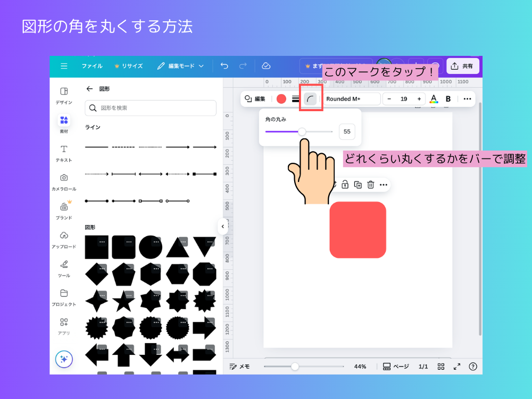532x399 pixels.
Task: Click the 角の丸み slider handle
Action: click(x=302, y=132)
